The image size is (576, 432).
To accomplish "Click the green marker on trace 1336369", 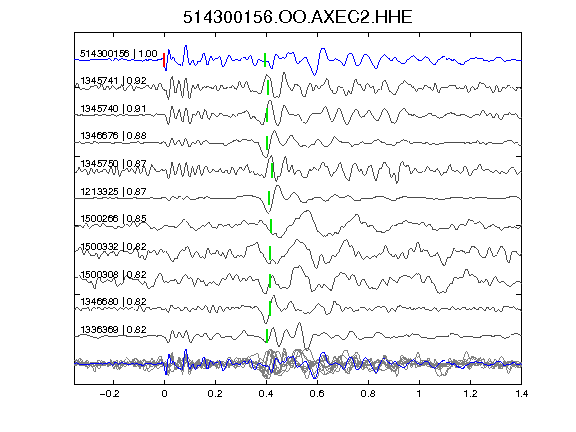I will tap(267, 336).
